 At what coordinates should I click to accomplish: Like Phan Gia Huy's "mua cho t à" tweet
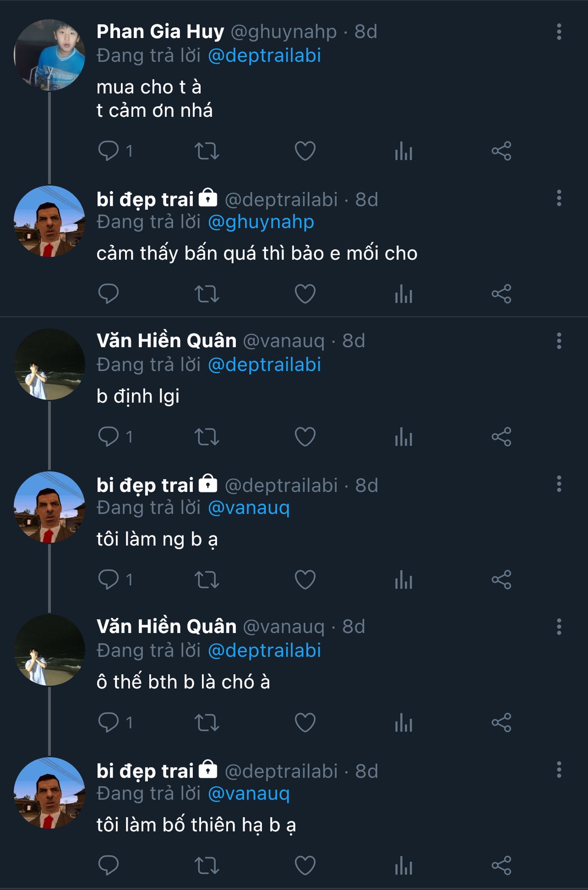click(x=305, y=151)
